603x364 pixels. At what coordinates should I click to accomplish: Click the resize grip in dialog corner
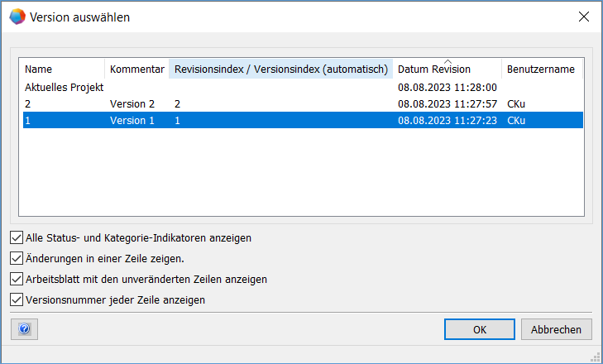pyautogui.click(x=596, y=357)
